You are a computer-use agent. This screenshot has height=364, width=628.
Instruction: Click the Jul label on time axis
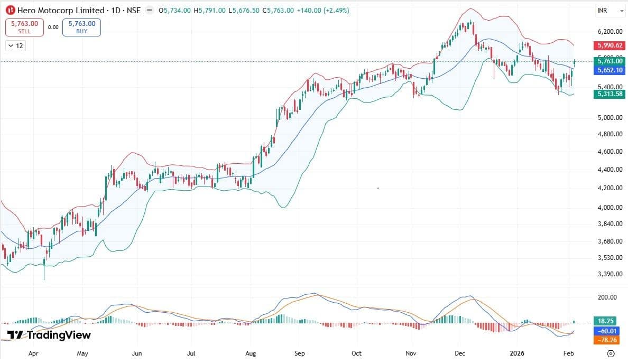pos(191,353)
